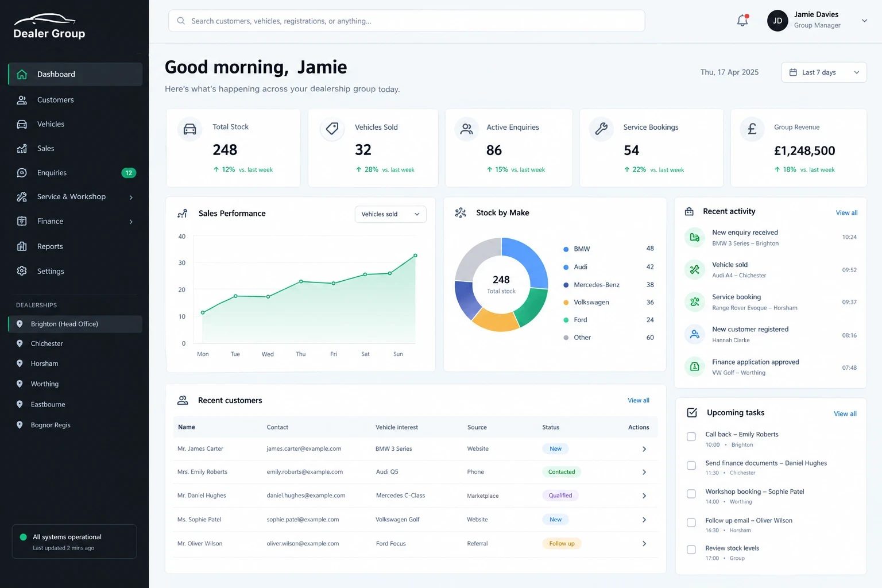Expand the Service & Workshop submenu arrow
This screenshot has height=588, width=882.
[131, 198]
